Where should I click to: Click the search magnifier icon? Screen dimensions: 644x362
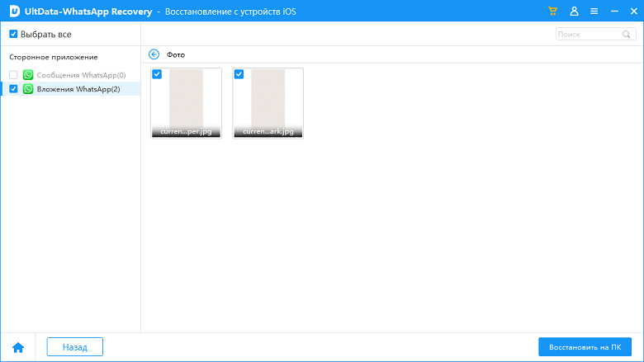tap(627, 35)
